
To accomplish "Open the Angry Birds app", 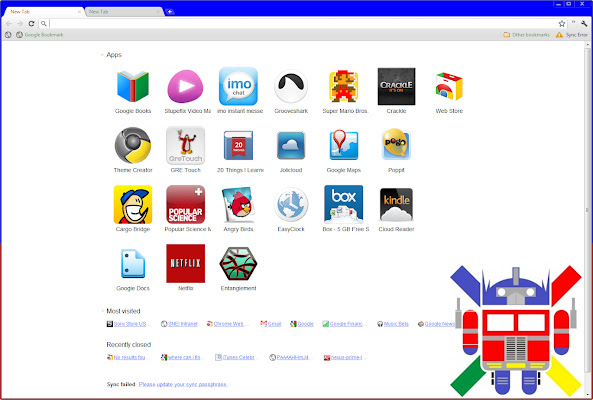I will pos(238,205).
